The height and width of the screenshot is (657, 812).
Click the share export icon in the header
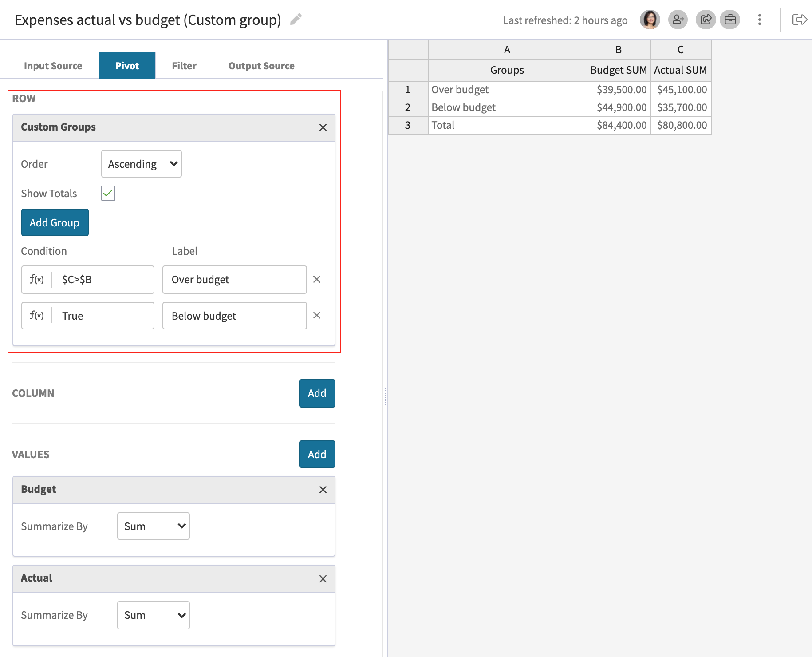706,20
